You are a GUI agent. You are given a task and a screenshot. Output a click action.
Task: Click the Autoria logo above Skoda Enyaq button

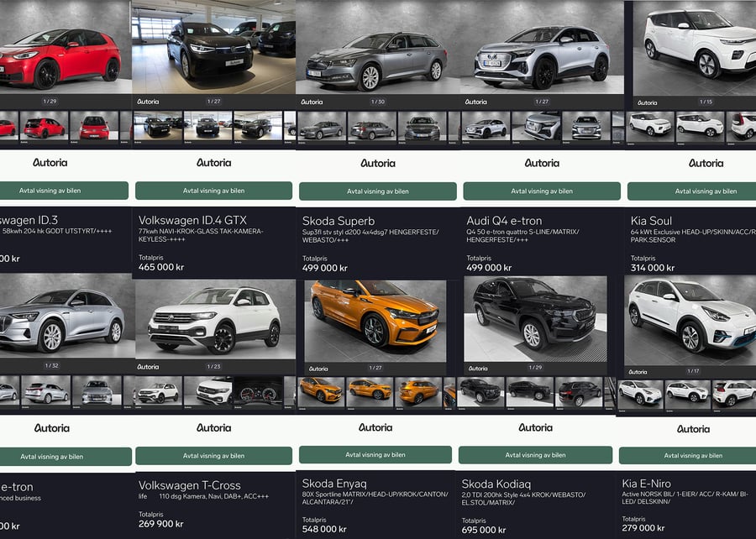(x=375, y=427)
